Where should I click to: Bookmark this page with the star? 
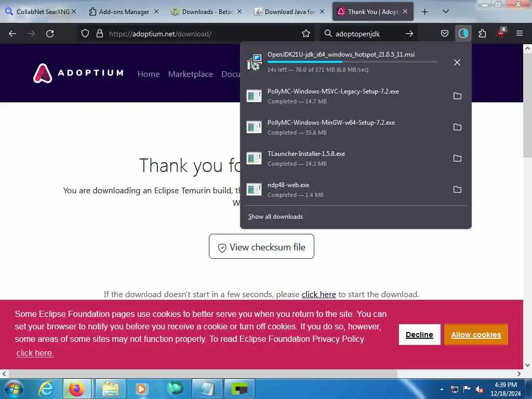[305, 34]
